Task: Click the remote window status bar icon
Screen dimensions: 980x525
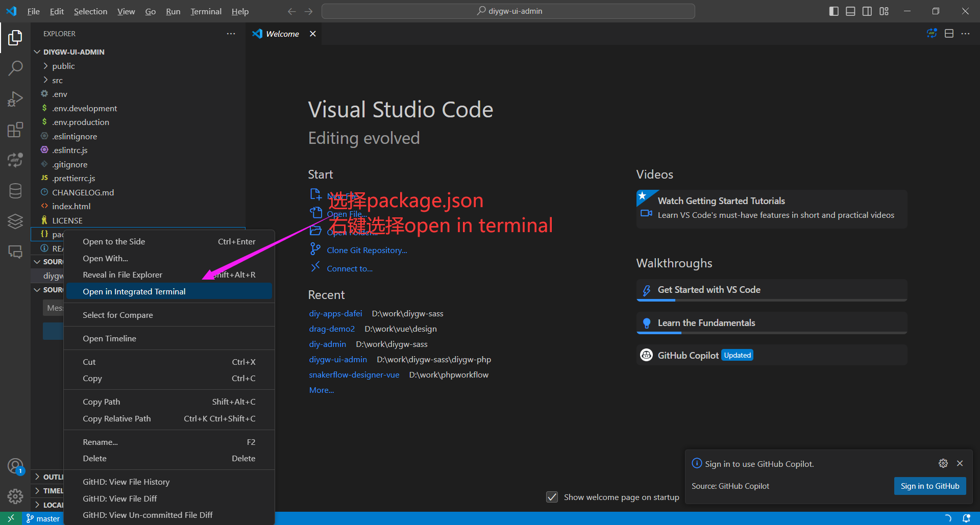Action: pos(11,518)
